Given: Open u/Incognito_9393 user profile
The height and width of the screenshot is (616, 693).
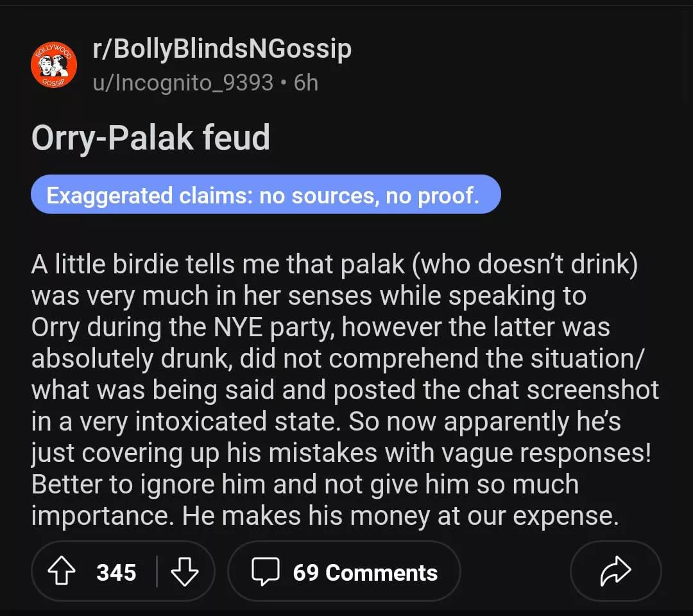Looking at the screenshot, I should pos(183,83).
